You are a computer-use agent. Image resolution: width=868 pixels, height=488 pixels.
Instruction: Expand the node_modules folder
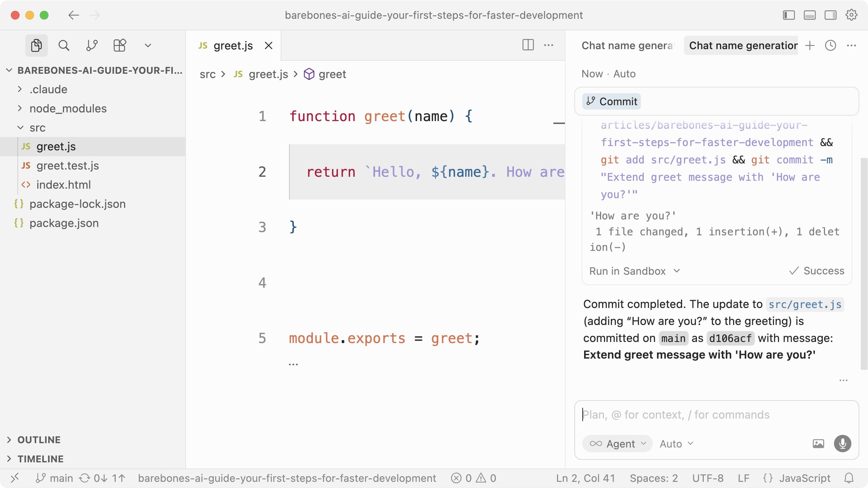coord(68,108)
